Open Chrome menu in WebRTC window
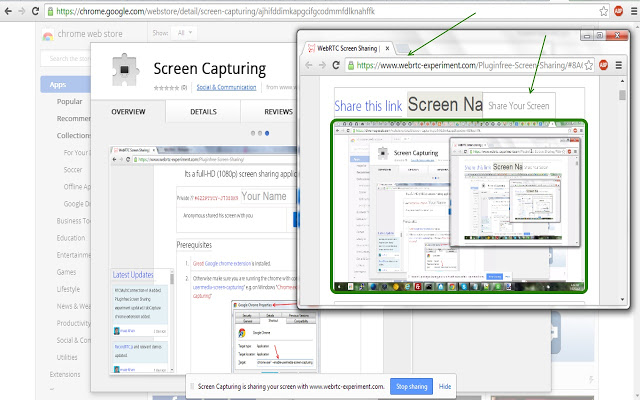This screenshot has height=400, width=640. (x=619, y=65)
